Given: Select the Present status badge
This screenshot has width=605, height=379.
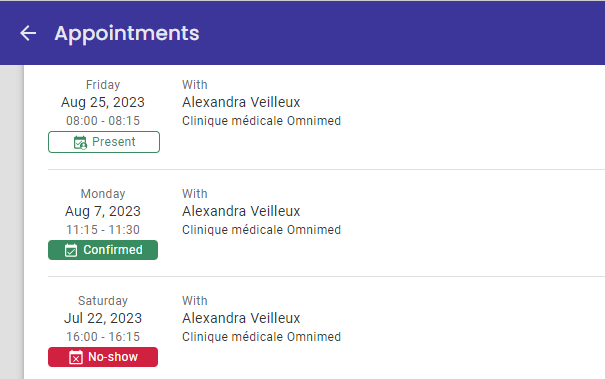Looking at the screenshot, I should pyautogui.click(x=104, y=142).
